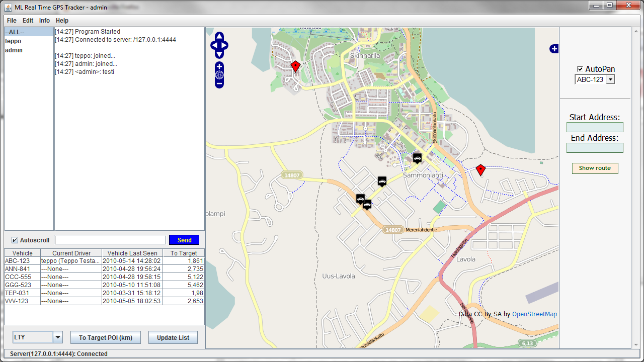
Task: Select the ABC-123 vehicle row
Action: point(104,261)
